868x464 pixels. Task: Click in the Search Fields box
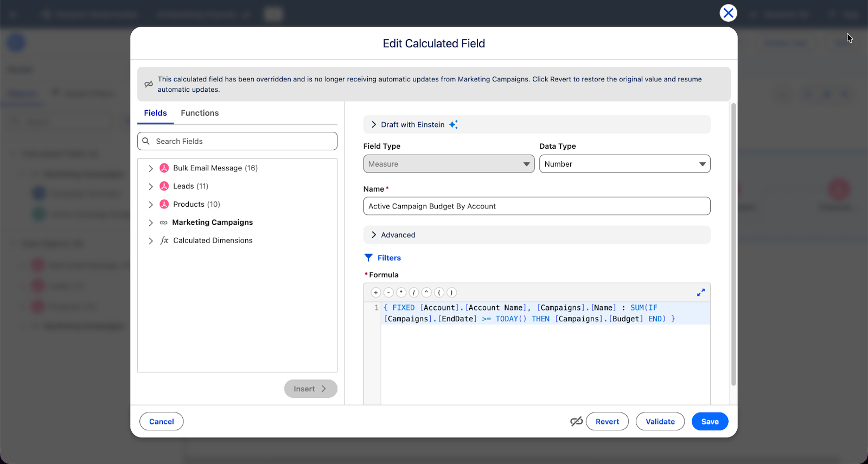(237, 141)
